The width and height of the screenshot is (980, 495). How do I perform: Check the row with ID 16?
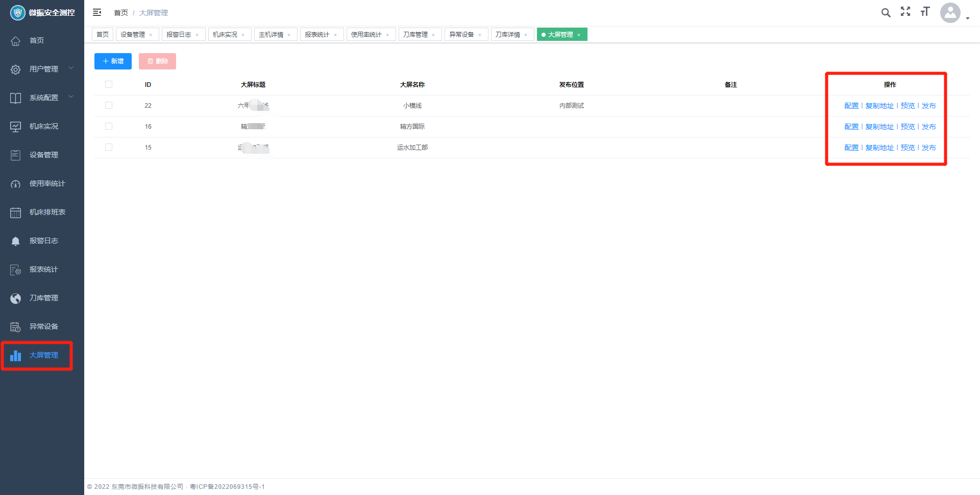(109, 126)
